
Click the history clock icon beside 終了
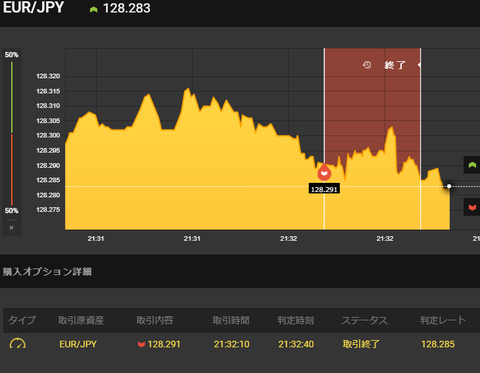pos(367,65)
